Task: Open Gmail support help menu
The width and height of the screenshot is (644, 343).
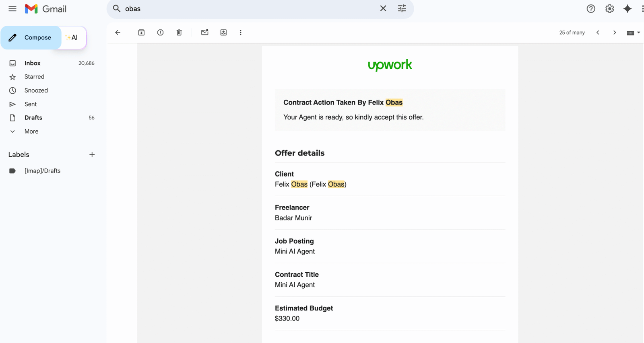Action: point(590,9)
